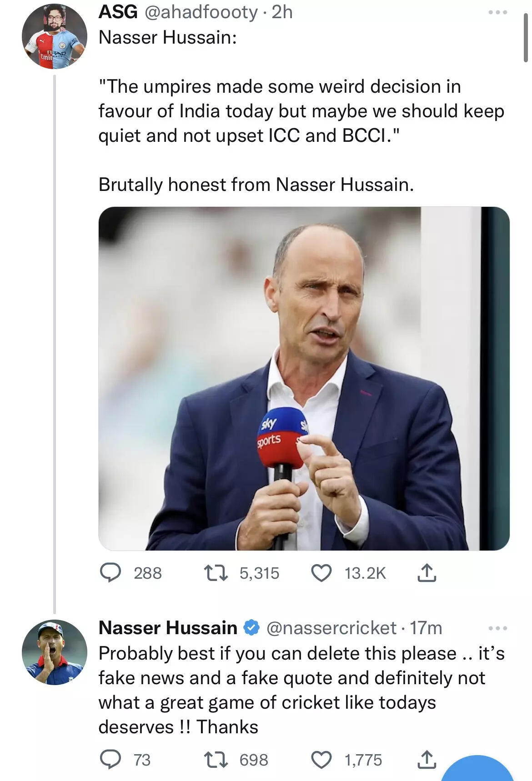This screenshot has height=781, width=532.
Task: Reply to ASG's tweet
Action: pos(113,574)
